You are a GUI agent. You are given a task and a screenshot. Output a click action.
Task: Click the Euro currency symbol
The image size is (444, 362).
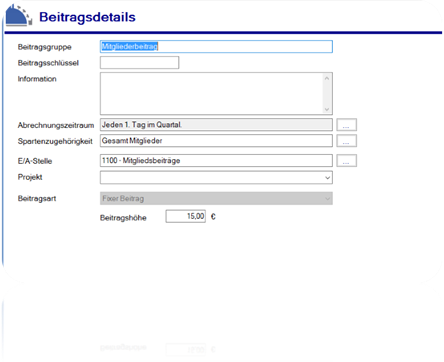click(213, 217)
